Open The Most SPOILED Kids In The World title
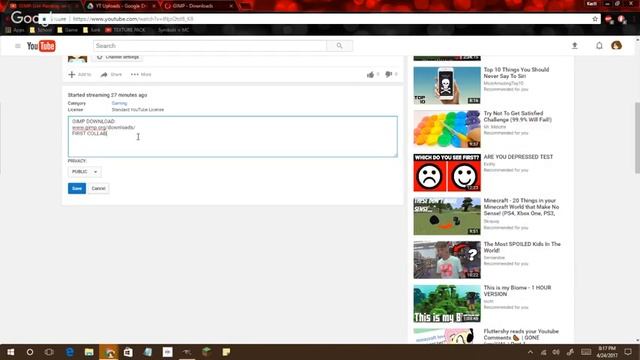The height and width of the screenshot is (360, 640). (522, 247)
